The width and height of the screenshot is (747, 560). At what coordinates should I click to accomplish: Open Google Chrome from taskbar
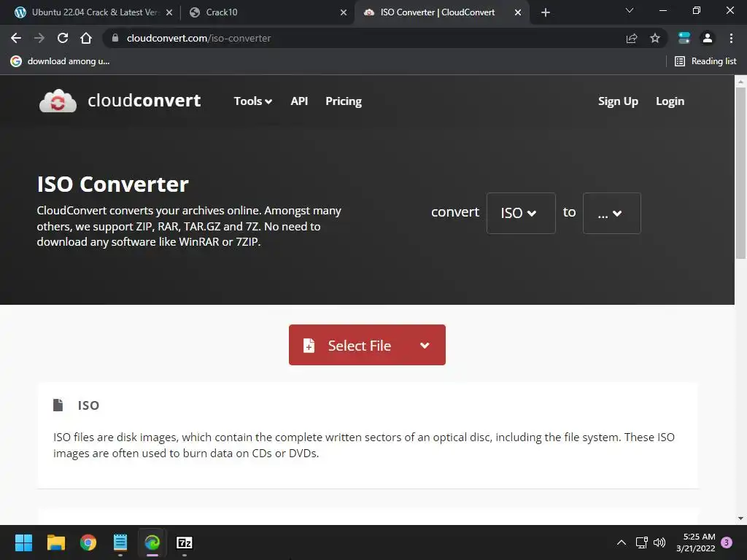click(88, 542)
